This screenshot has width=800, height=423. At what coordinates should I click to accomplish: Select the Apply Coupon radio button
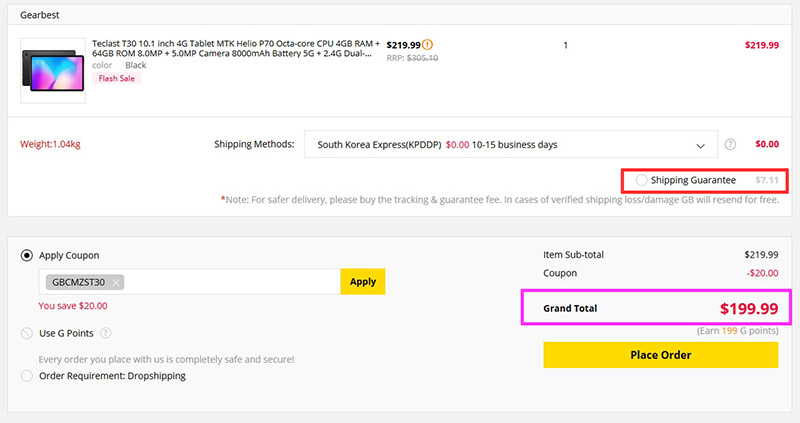(x=27, y=255)
